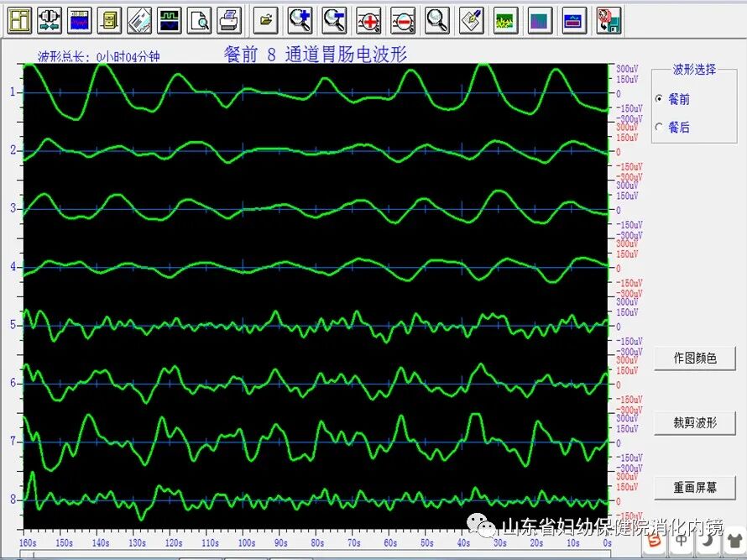747x560 pixels.
Task: Open the blue waveform display window icon
Action: coord(80,20)
